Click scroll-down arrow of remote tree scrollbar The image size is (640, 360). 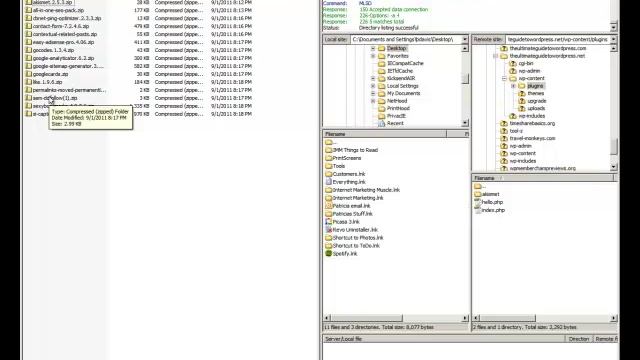[613, 167]
